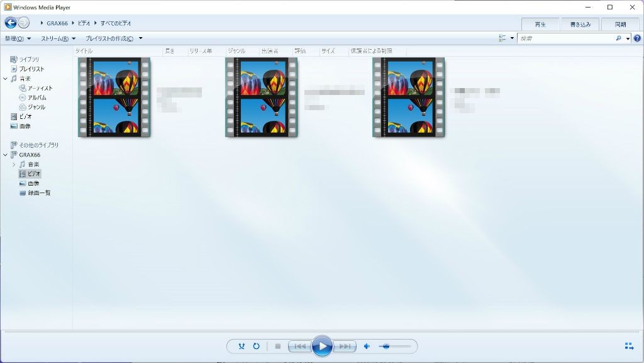Open the 再生 tab
644x363 pixels.
540,25
